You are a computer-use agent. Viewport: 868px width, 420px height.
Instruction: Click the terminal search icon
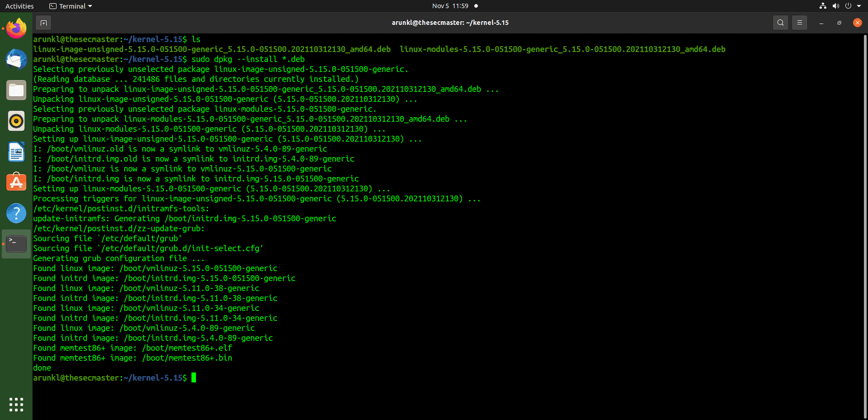pyautogui.click(x=781, y=23)
